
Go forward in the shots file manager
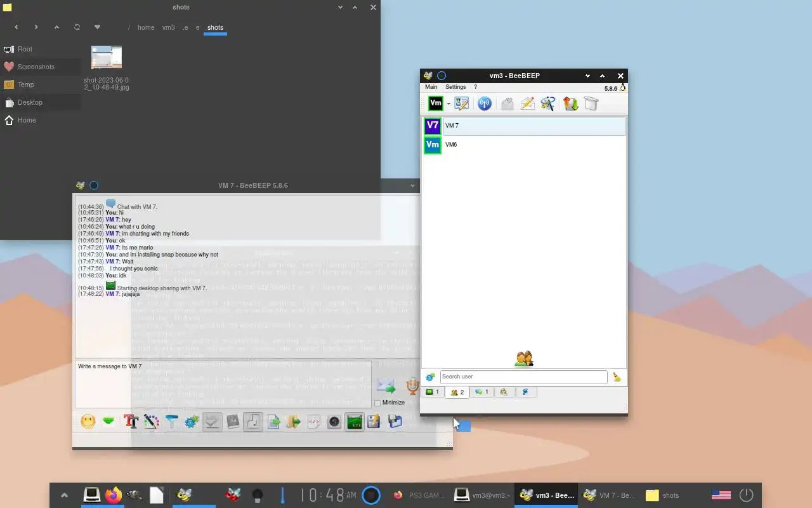pos(36,27)
